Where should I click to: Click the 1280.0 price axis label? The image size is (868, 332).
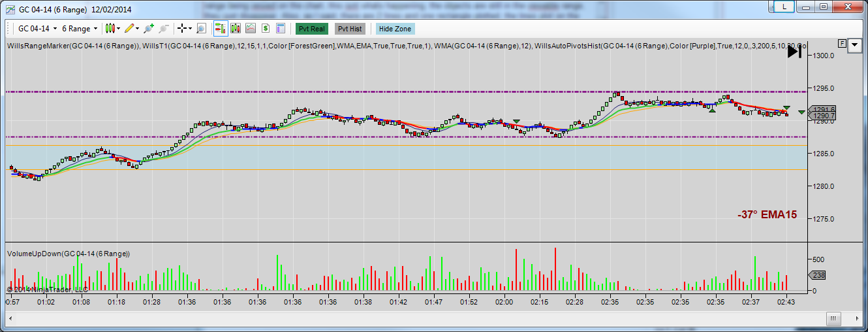(x=823, y=186)
